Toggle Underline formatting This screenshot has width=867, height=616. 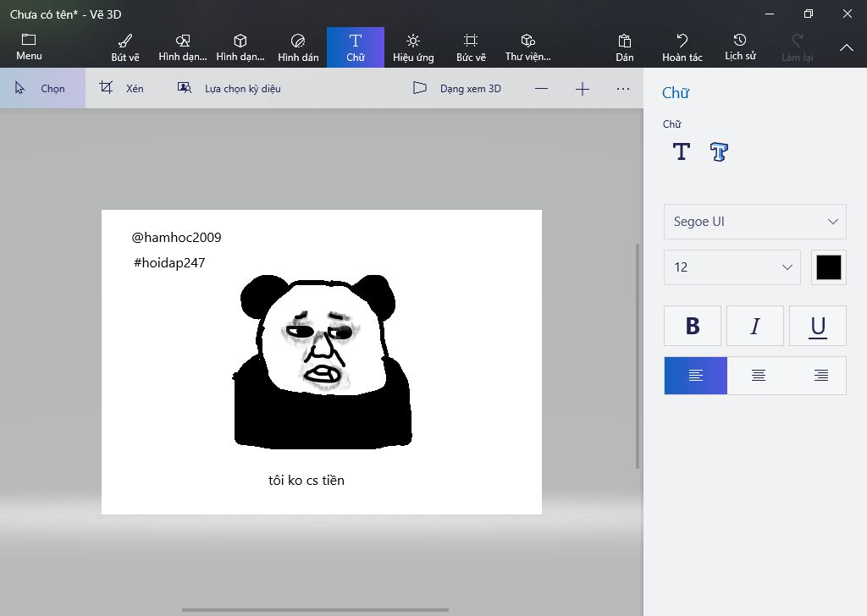818,326
